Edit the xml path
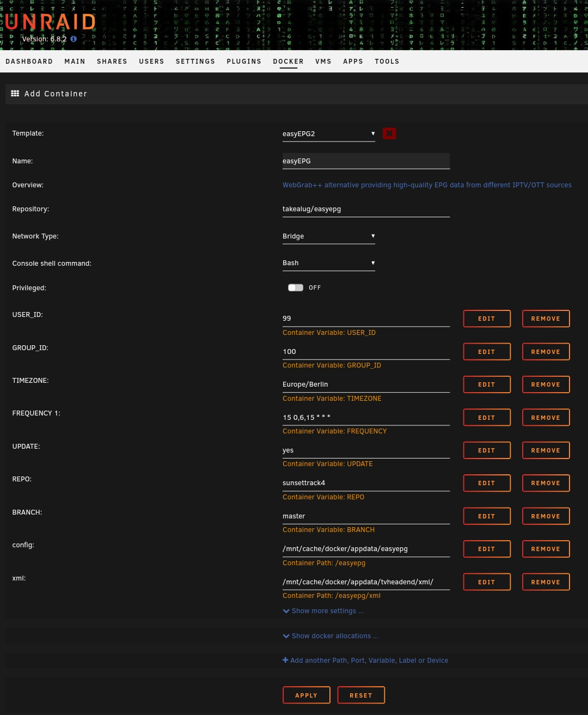The height and width of the screenshot is (715, 588). [x=487, y=582]
